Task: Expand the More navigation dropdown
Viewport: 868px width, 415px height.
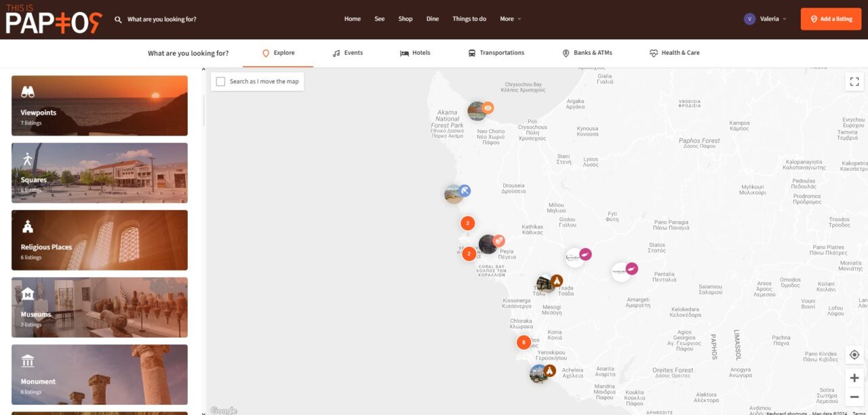Action: [511, 19]
